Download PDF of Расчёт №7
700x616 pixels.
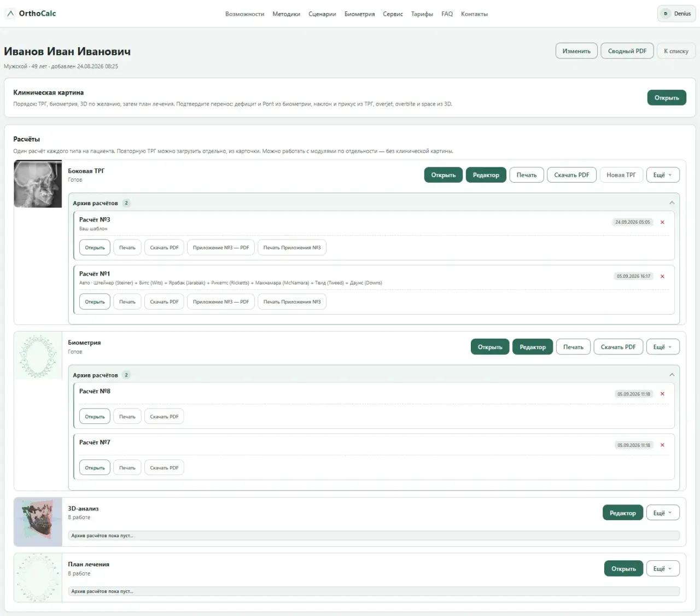pyautogui.click(x=164, y=468)
